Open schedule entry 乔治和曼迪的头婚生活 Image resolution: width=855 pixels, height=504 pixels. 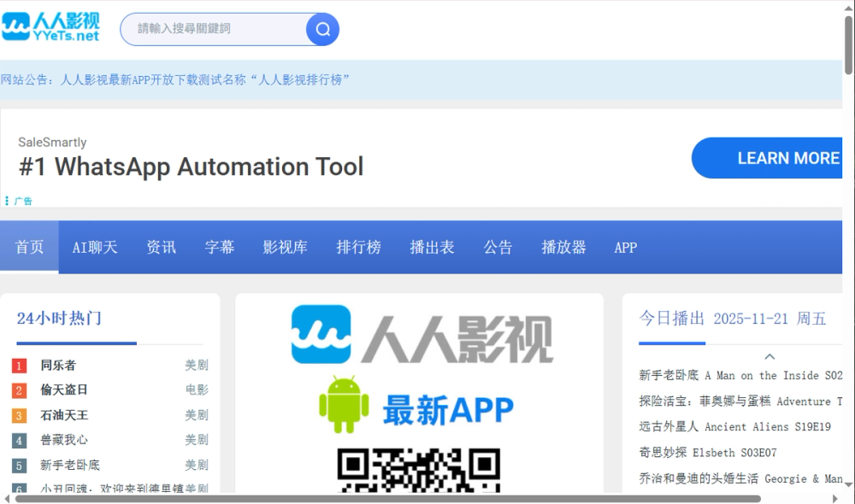(740, 478)
